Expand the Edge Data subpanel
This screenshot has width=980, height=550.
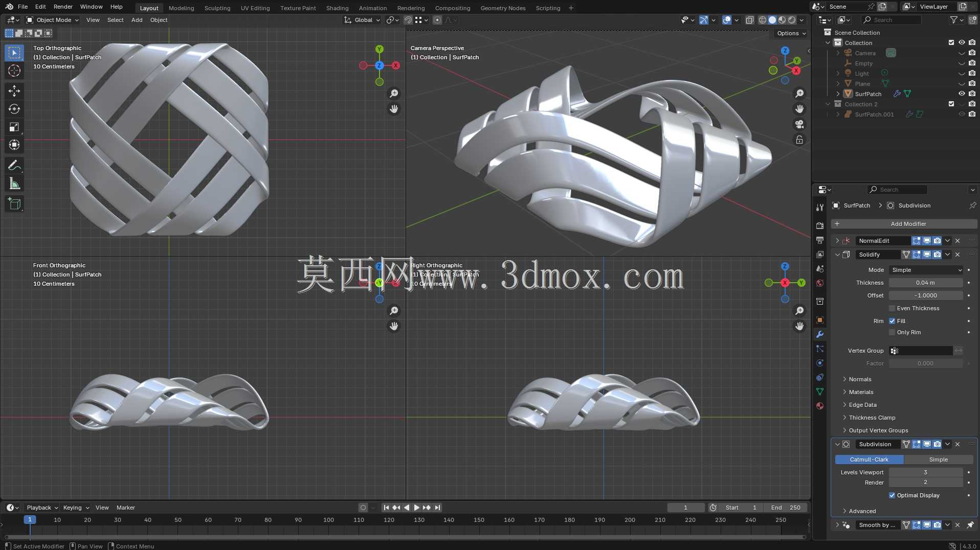862,405
